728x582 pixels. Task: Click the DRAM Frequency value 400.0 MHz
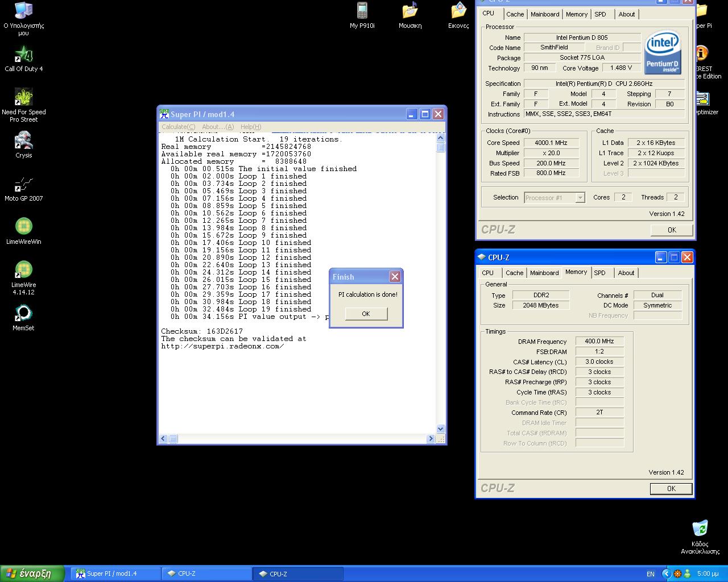(599, 341)
